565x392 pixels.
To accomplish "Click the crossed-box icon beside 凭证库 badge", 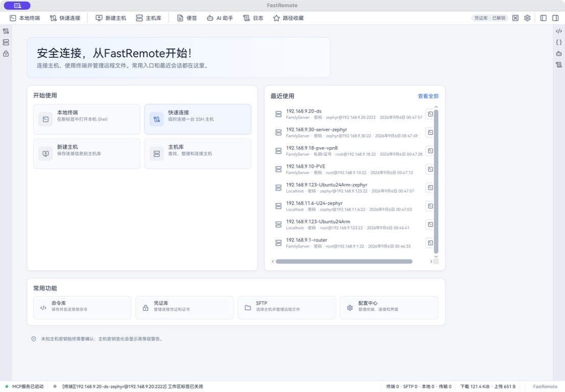I will pyautogui.click(x=515, y=18).
